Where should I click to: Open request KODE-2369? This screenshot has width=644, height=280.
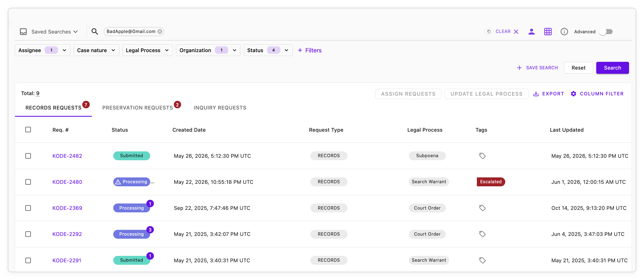click(x=67, y=208)
